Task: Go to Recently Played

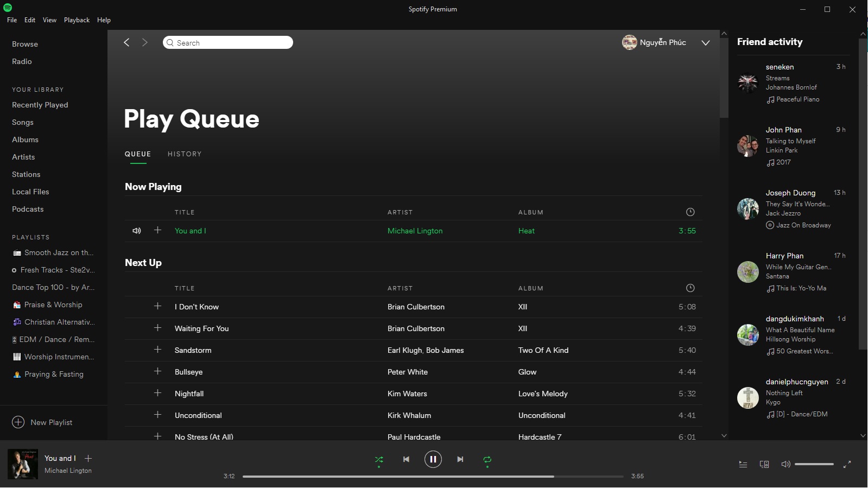Action: click(40, 105)
